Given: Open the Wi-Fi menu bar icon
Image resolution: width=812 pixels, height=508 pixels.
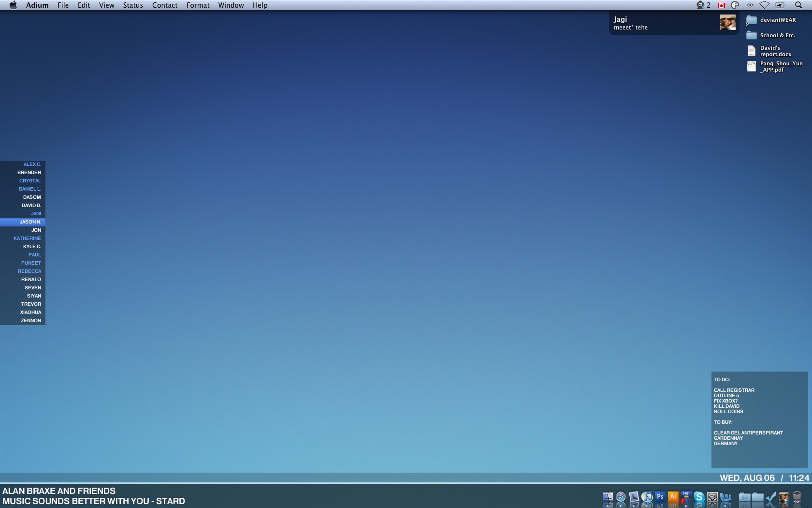Looking at the screenshot, I should point(765,5).
